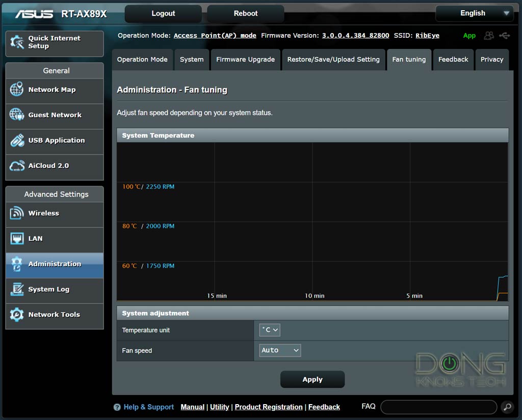This screenshot has width=522, height=420.
Task: Open Network Map globe icon
Action: (17, 90)
